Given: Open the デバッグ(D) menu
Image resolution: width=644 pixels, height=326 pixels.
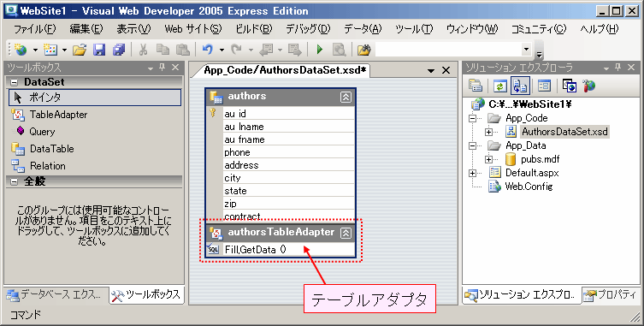Looking at the screenshot, I should 308,29.
